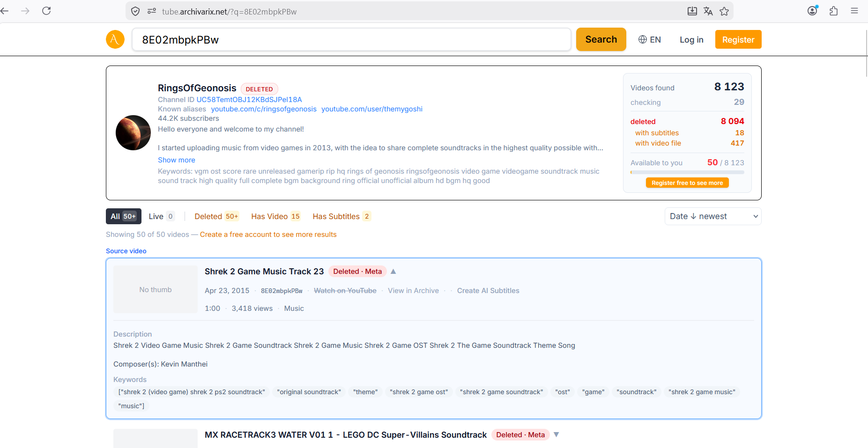Click the "shrek 2 game soundtrack" keyword tag

point(501,392)
